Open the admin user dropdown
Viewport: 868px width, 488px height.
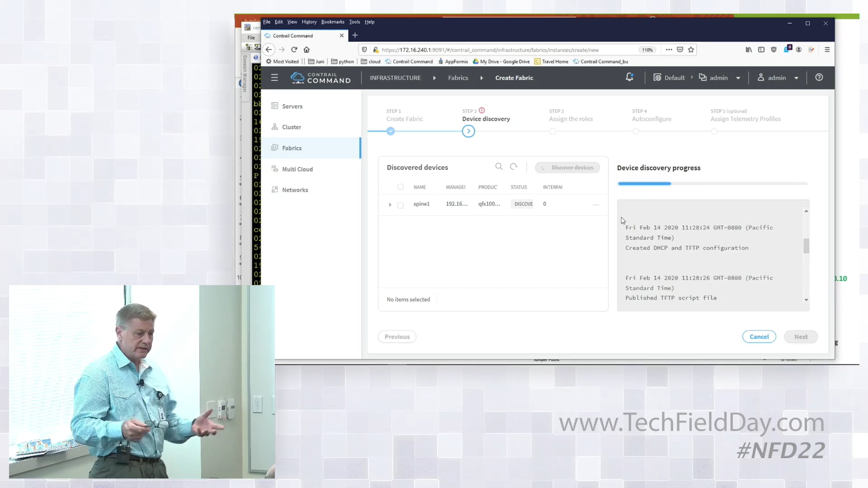coord(778,78)
